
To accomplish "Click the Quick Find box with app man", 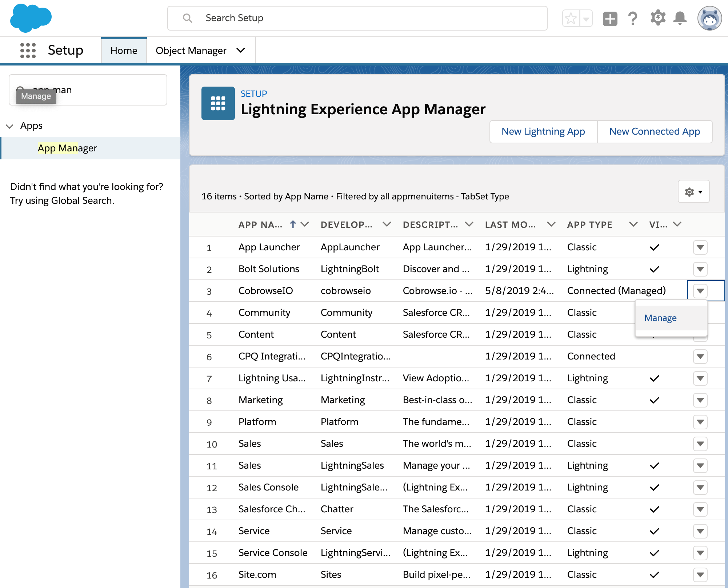I will point(88,90).
